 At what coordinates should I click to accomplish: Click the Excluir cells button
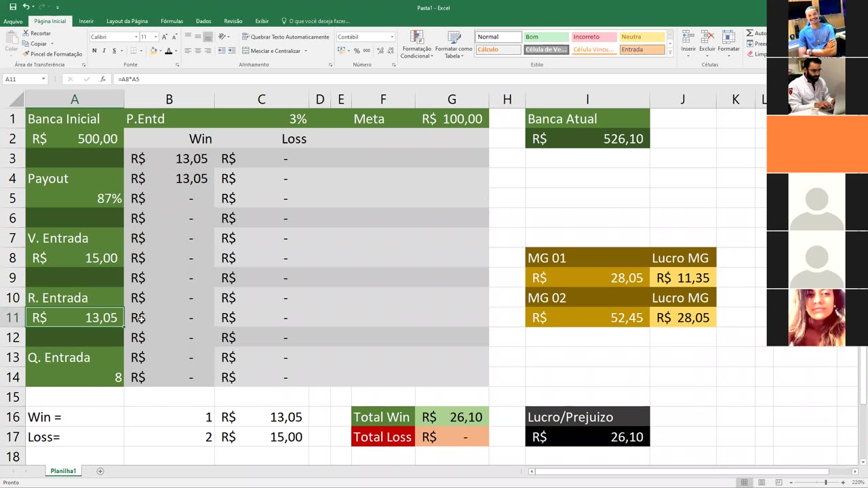click(x=707, y=42)
